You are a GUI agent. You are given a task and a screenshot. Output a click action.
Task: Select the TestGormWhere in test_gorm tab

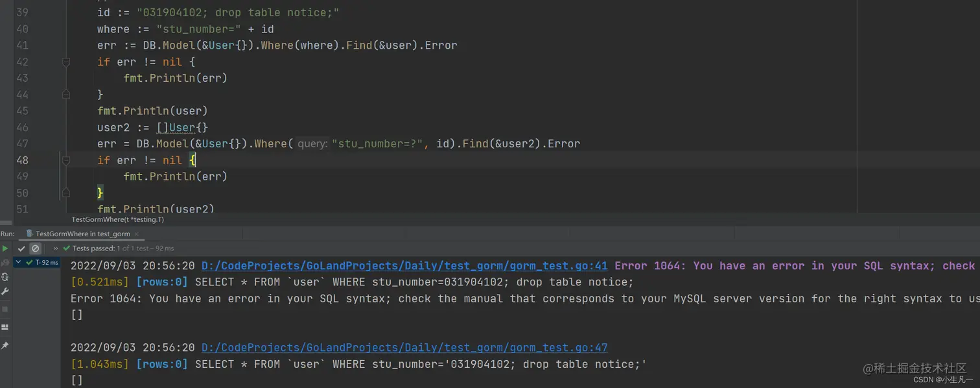point(84,234)
